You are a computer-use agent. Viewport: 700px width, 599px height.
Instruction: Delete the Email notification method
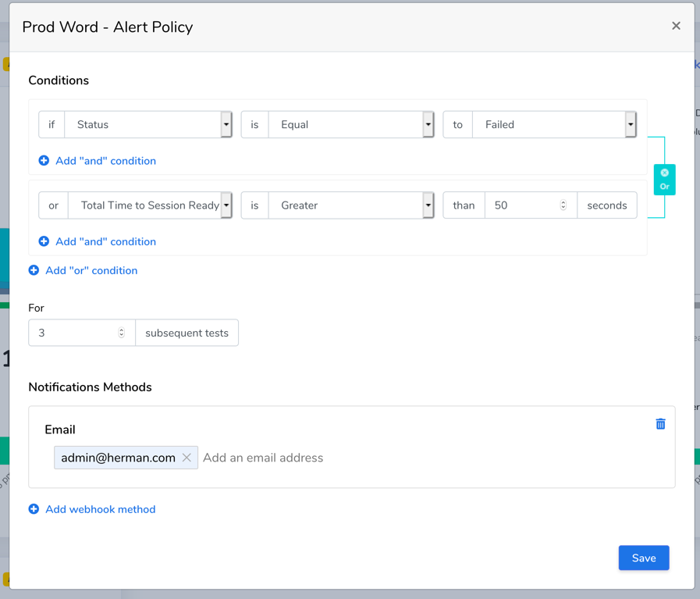(x=660, y=424)
